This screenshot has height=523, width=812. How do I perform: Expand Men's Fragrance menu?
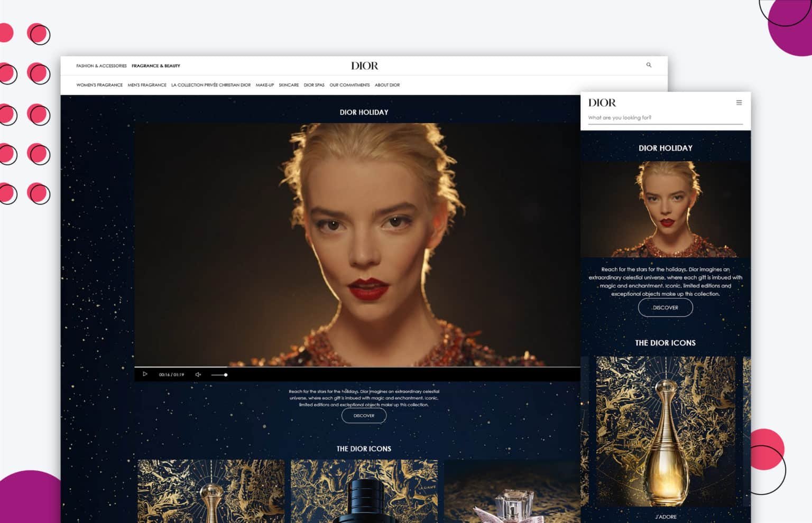tap(147, 85)
